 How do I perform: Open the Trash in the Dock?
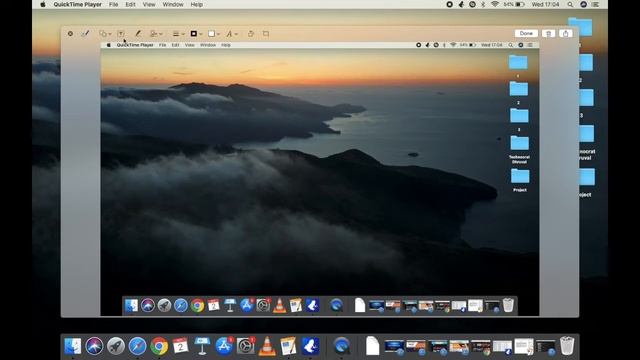tap(567, 346)
